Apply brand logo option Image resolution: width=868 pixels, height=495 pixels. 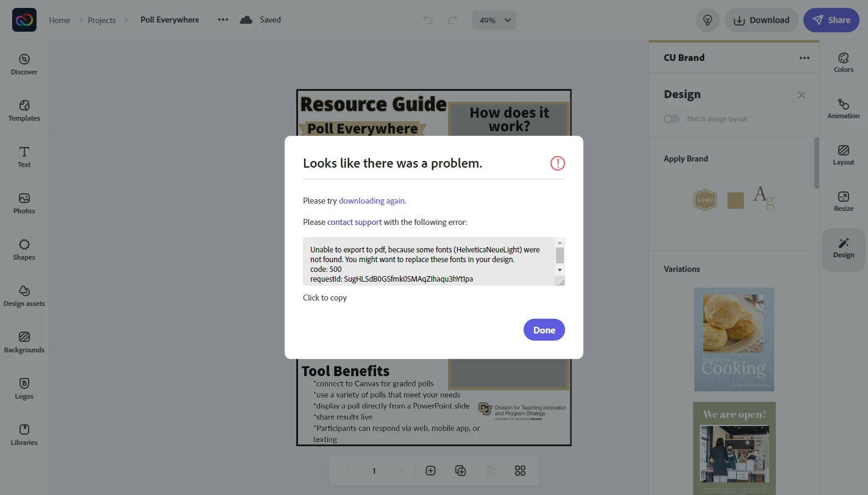[705, 200]
